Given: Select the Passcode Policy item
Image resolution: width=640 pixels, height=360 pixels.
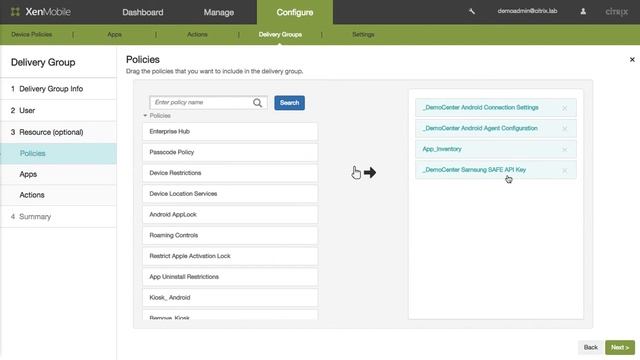Looking at the screenshot, I should (x=230, y=152).
